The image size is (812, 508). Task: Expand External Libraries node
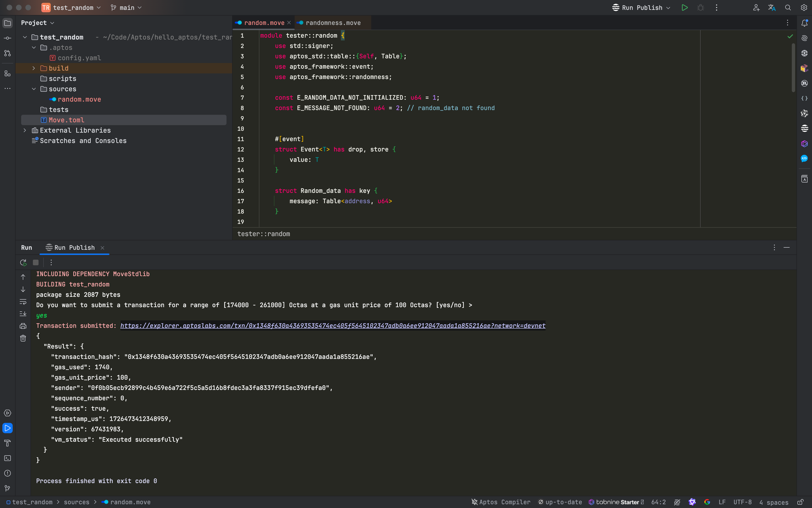tap(25, 130)
